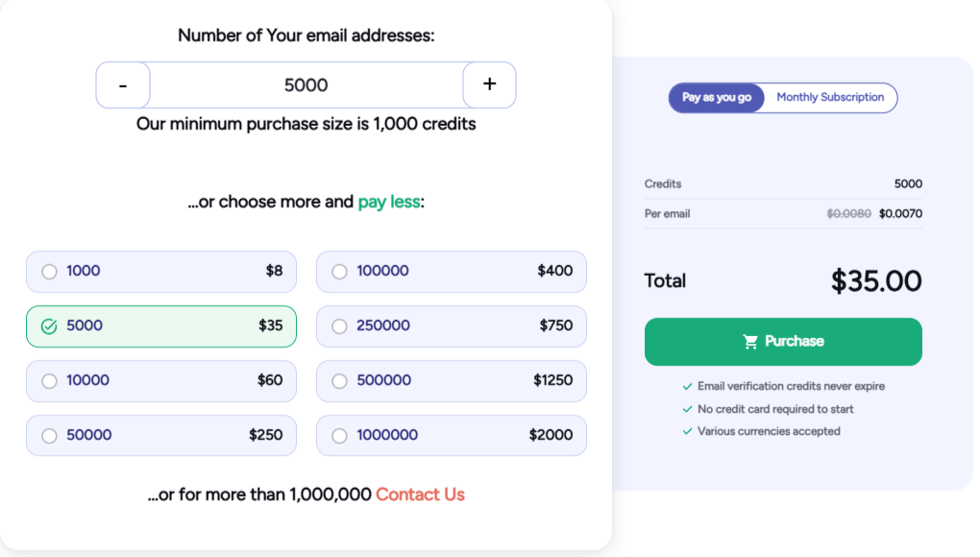
Task: Pick the 50000 credits for $250 option
Action: click(161, 436)
